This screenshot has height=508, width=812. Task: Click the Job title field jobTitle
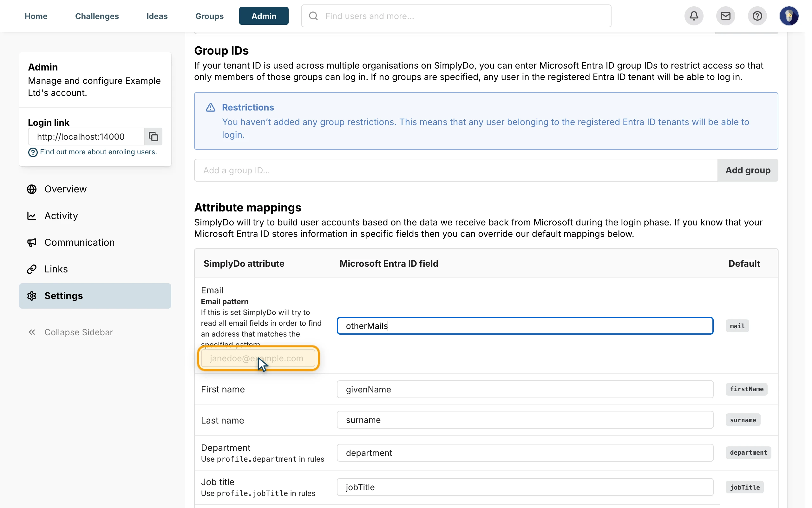tap(525, 487)
